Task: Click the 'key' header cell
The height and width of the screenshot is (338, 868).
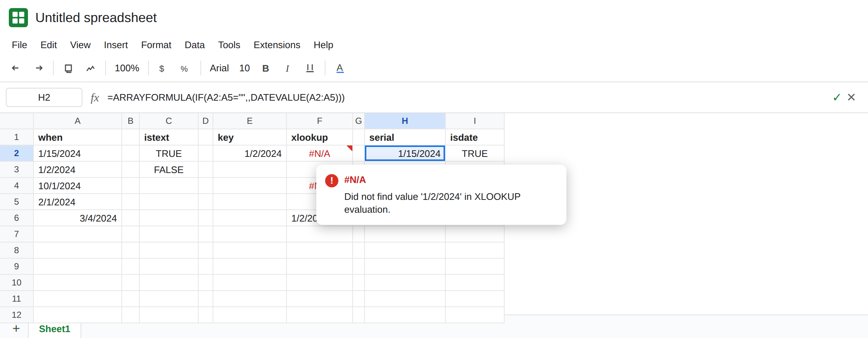Action: point(250,137)
